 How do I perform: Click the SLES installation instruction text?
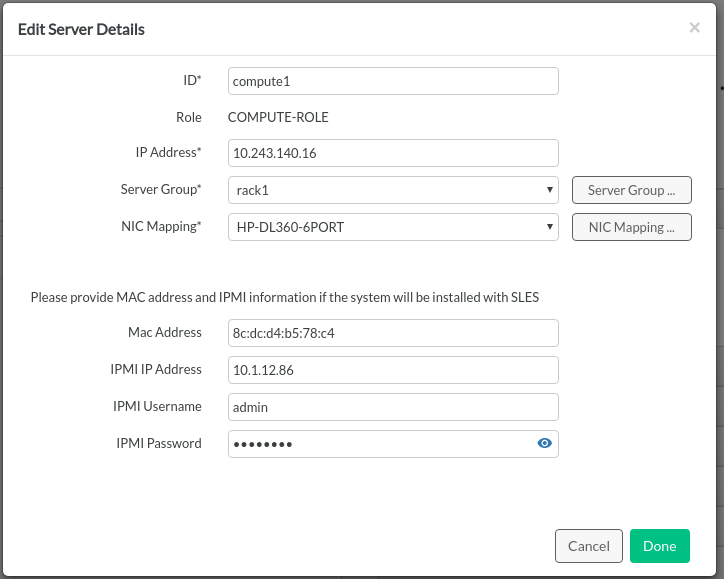pos(284,297)
